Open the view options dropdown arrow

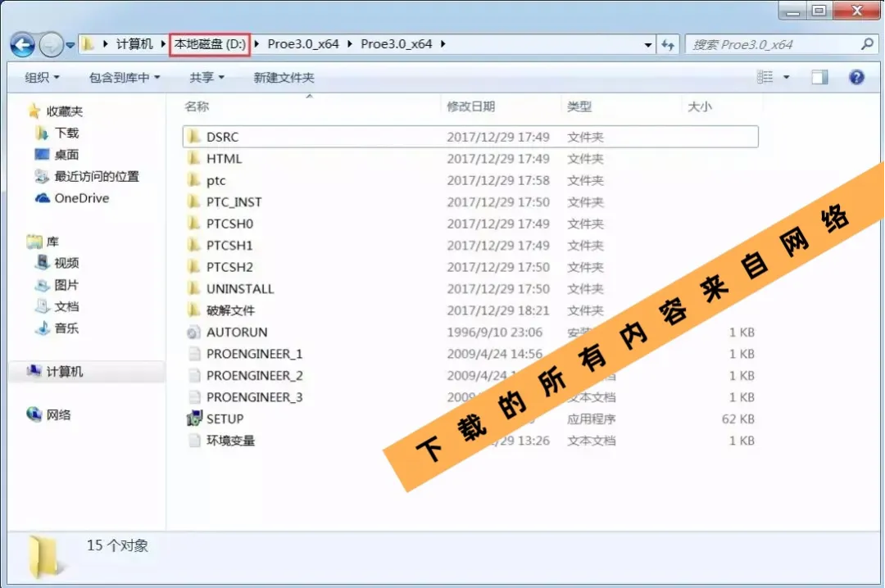tap(786, 77)
